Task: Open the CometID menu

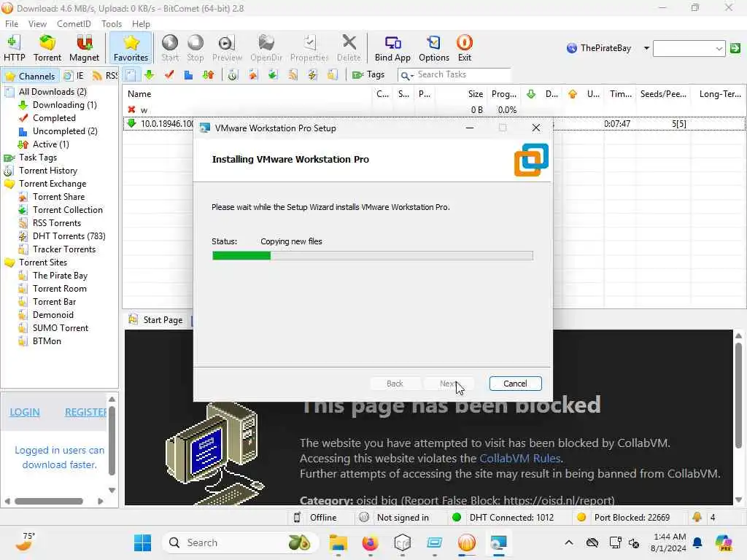Action: click(74, 24)
